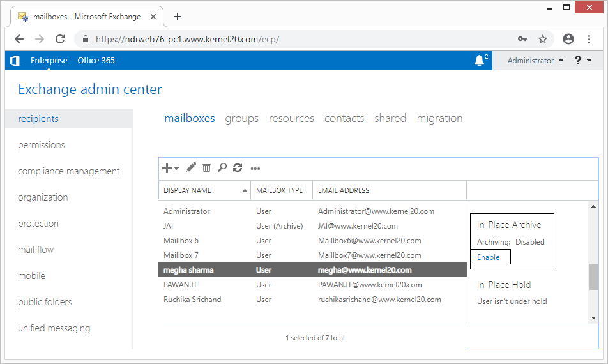Sort by the MAILBOX TYPE column header
Viewport: 608px width, 364px height.
(282, 190)
